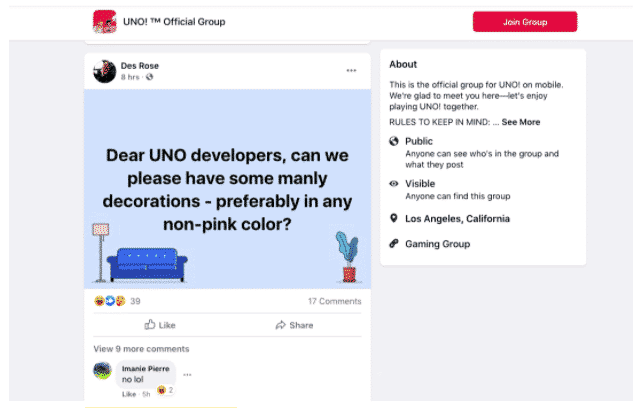Viewport: 639px width, 408px height.
Task: Click the 8 hrs post timestamp
Action: coord(130,77)
